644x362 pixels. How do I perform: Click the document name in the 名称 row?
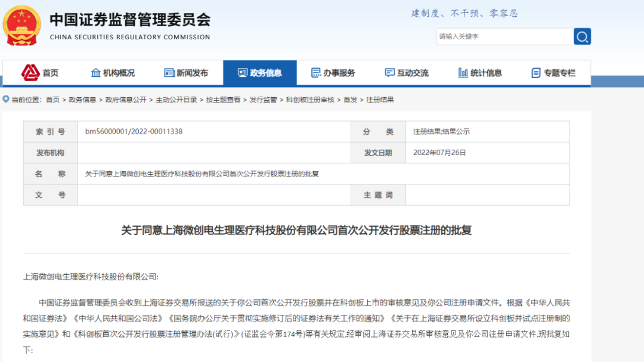tap(202, 174)
